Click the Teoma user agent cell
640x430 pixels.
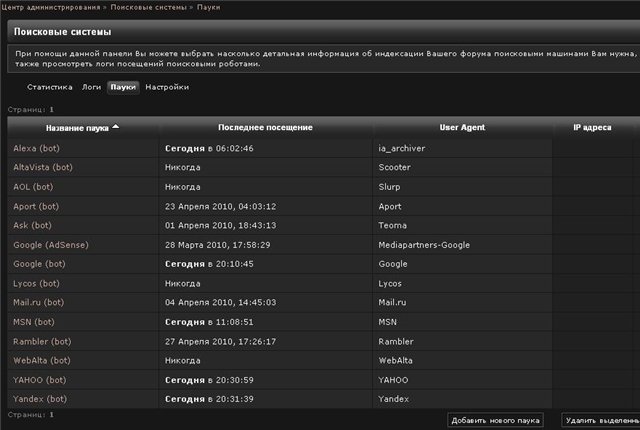462,225
